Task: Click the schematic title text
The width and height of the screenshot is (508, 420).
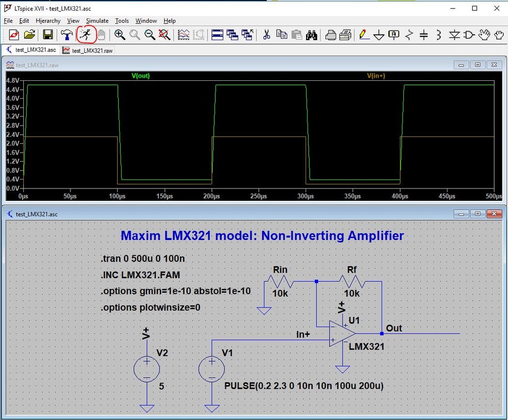Action: coord(262,236)
